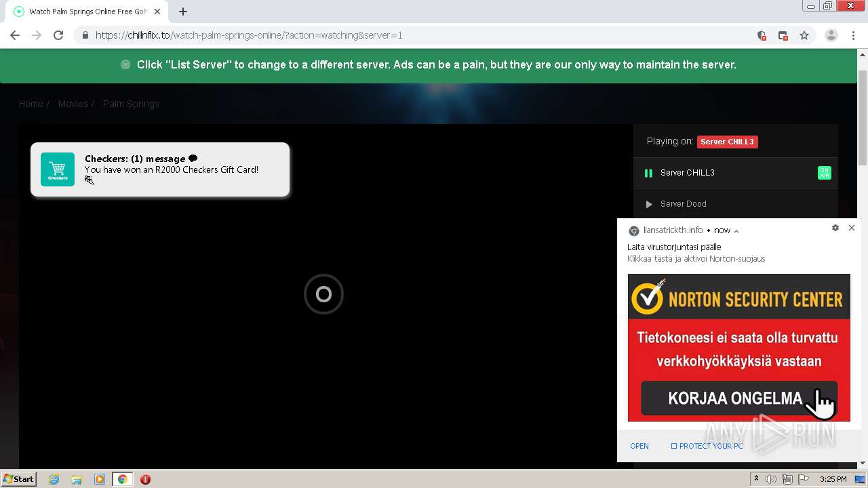
Task: Click the blocked cookies icon in address bar
Action: (x=762, y=35)
